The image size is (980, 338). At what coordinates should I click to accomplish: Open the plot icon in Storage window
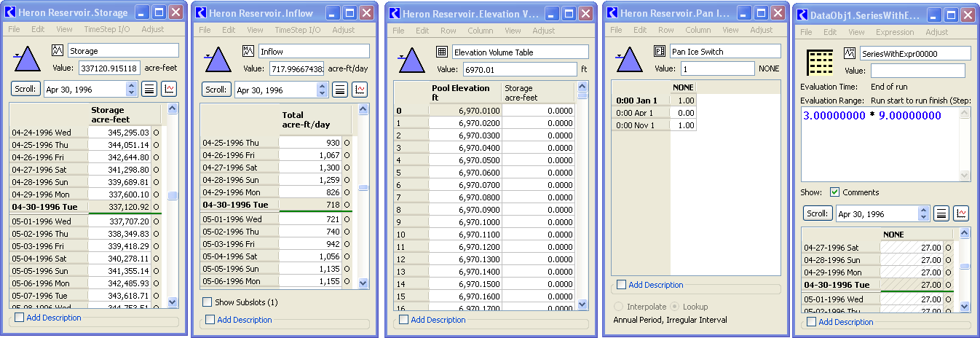(x=169, y=89)
